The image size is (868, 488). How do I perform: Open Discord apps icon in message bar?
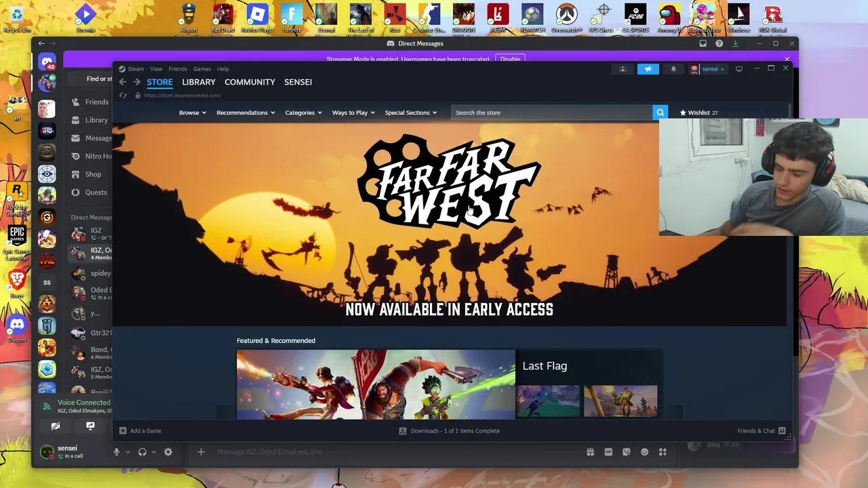click(663, 452)
